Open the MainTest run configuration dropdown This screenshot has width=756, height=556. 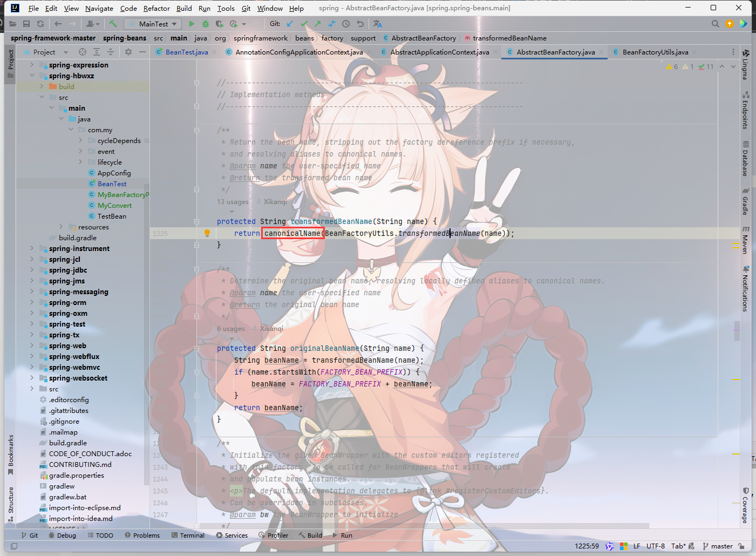(153, 24)
